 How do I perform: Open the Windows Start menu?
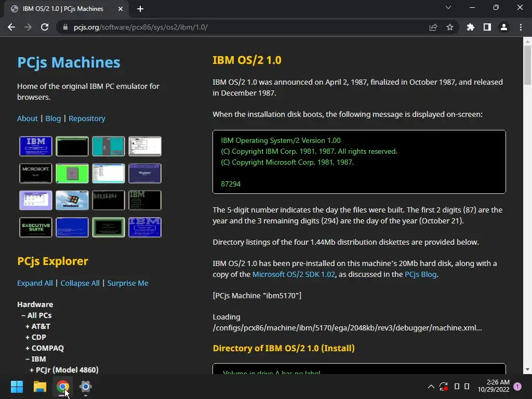point(17,387)
